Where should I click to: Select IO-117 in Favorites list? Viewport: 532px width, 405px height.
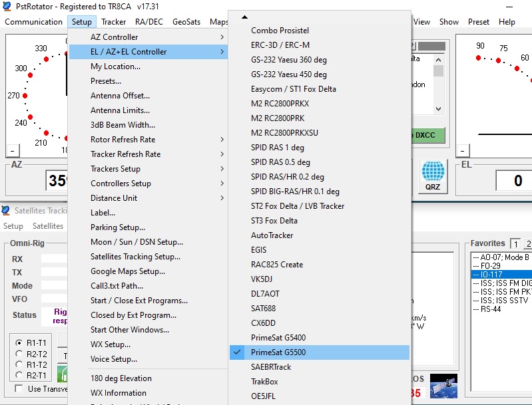(x=502, y=274)
